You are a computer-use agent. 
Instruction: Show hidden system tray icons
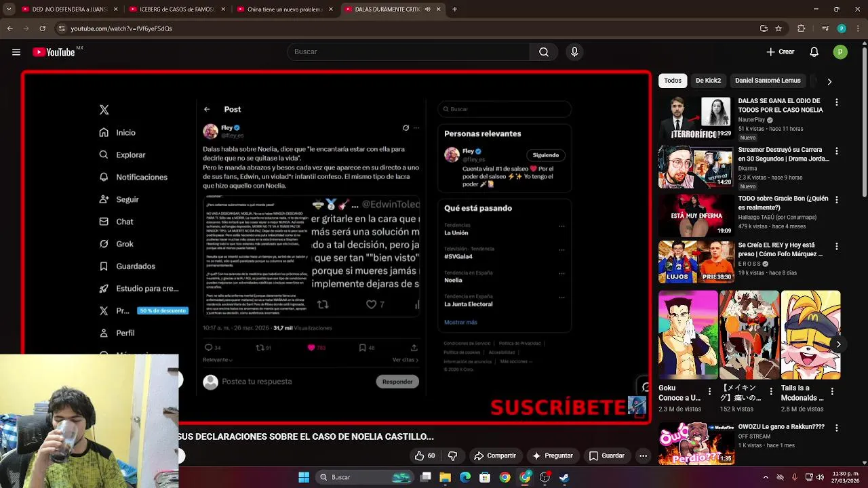(x=766, y=477)
